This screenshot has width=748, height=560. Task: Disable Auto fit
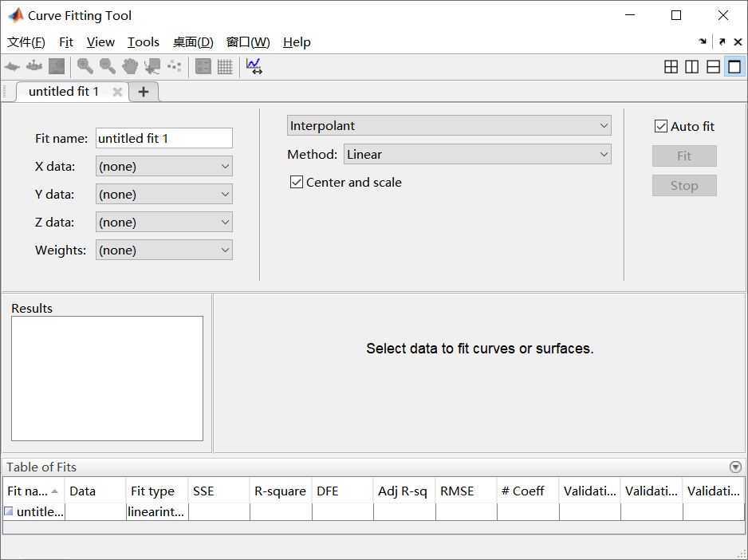(660, 126)
